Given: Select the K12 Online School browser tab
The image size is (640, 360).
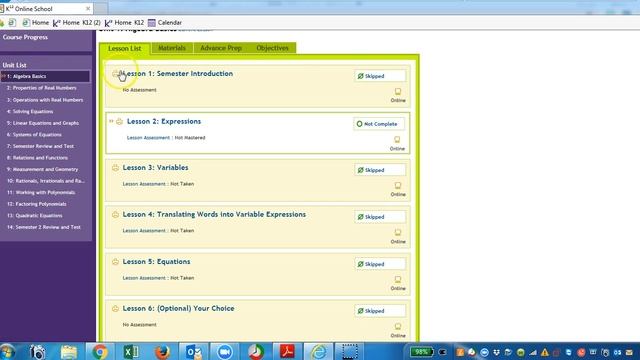Looking at the screenshot, I should 46,9.
